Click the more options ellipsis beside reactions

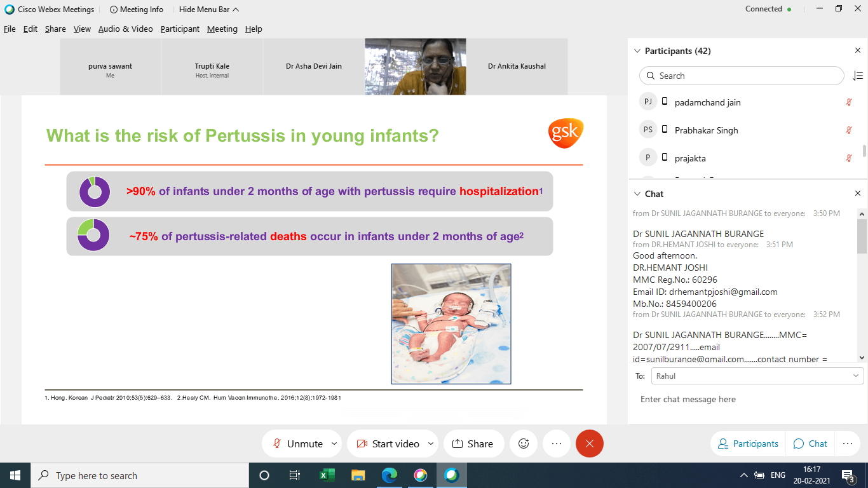557,444
